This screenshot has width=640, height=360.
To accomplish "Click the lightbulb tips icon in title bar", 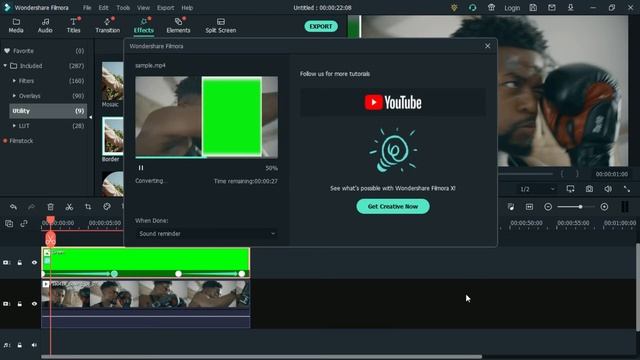I will 454,7.
